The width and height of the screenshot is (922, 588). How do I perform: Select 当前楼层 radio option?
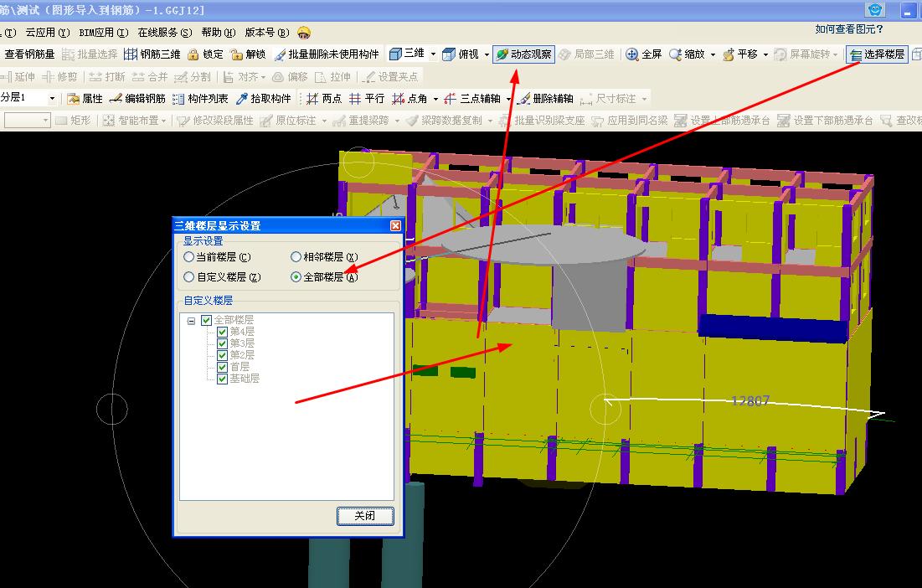[217, 257]
